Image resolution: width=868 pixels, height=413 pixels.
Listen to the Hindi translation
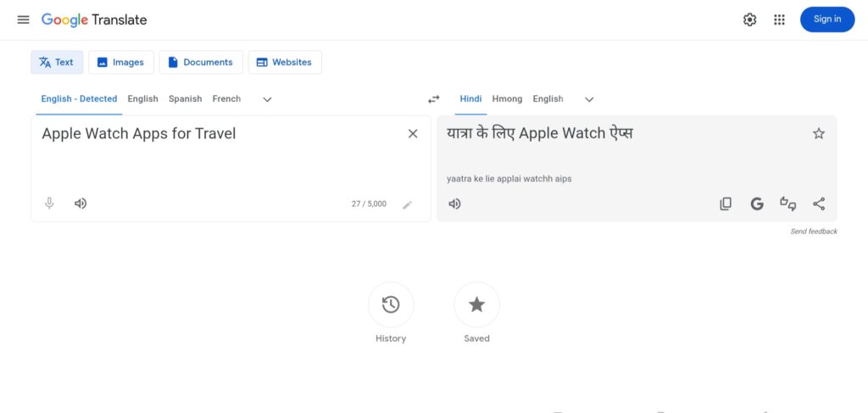454,204
